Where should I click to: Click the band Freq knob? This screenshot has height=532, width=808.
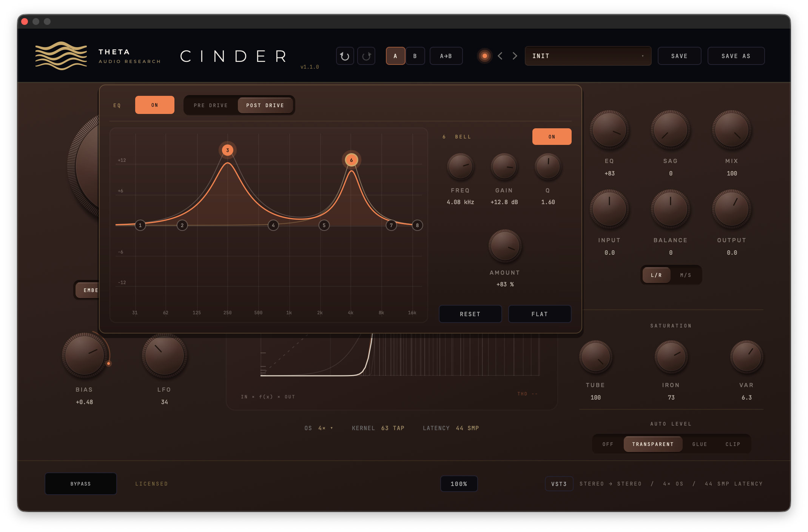click(x=460, y=166)
